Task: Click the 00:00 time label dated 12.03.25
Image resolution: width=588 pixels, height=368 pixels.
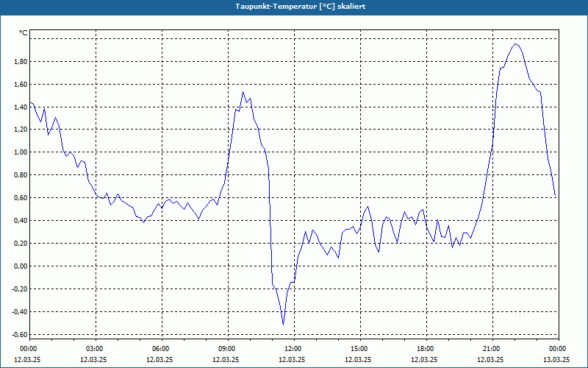Action: click(29, 349)
